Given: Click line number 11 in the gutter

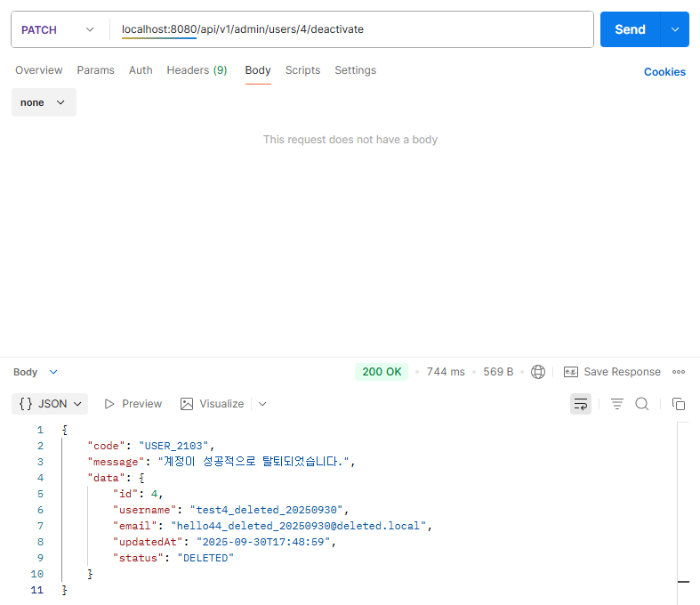Looking at the screenshot, I should click(37, 590).
